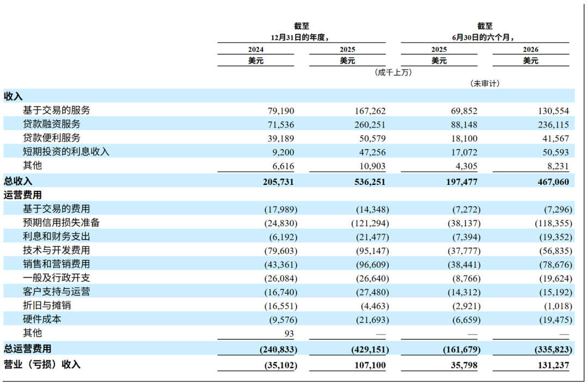588x385 pixels.
Task: Select the operating income value 107,100
Action: coord(370,365)
